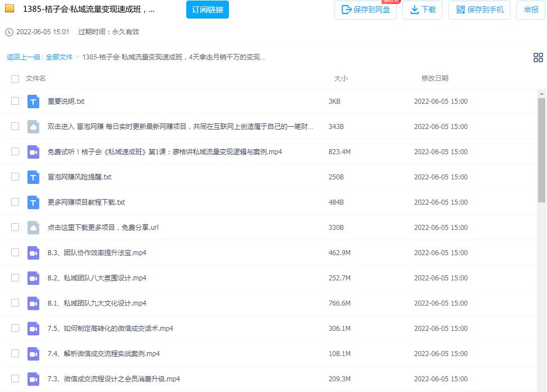Click video icon for 7.5 微信成交话术

pyautogui.click(x=33, y=329)
